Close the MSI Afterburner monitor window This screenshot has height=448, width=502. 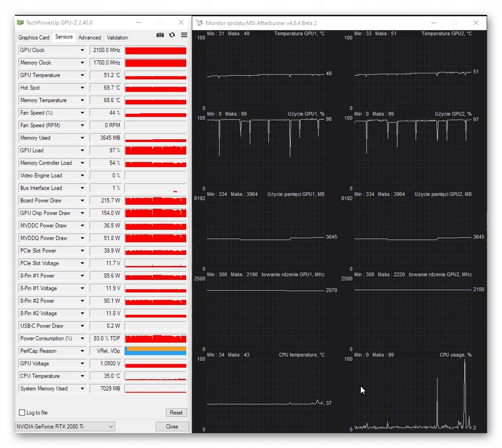(x=476, y=23)
